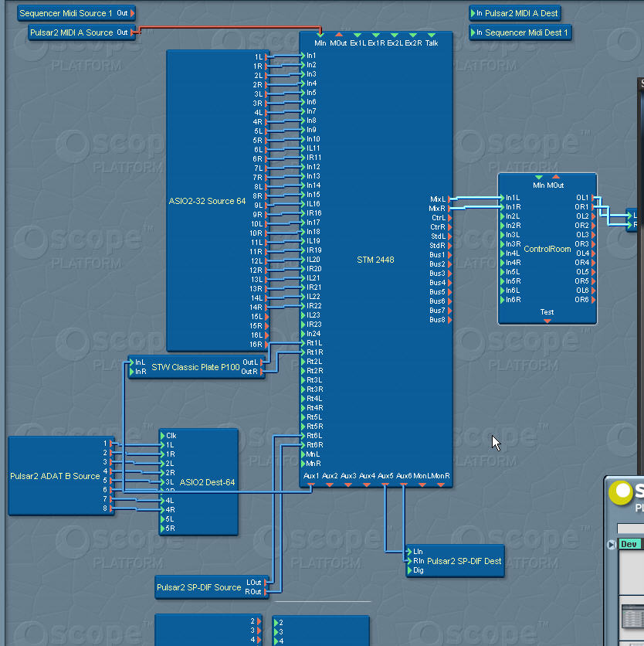This screenshot has height=646, width=644.
Task: Select the Pulsar2 SP-DIF Dest label
Action: [464, 561]
